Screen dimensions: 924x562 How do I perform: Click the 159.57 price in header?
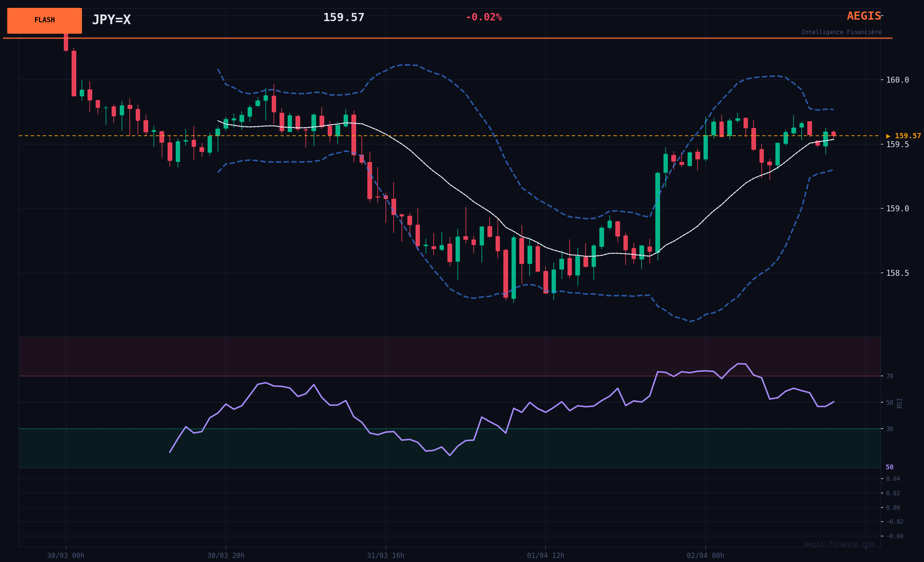pyautogui.click(x=344, y=18)
